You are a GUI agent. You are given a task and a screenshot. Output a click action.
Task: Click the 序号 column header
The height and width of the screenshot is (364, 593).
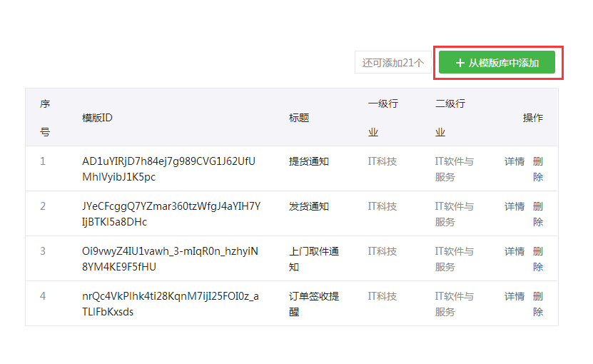(45, 118)
